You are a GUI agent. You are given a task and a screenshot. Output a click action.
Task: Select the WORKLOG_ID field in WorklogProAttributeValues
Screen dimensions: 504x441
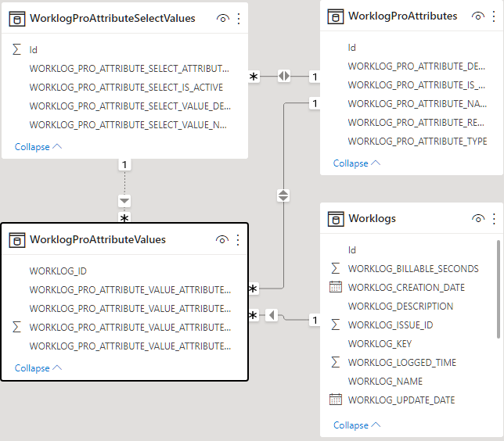[x=58, y=271]
